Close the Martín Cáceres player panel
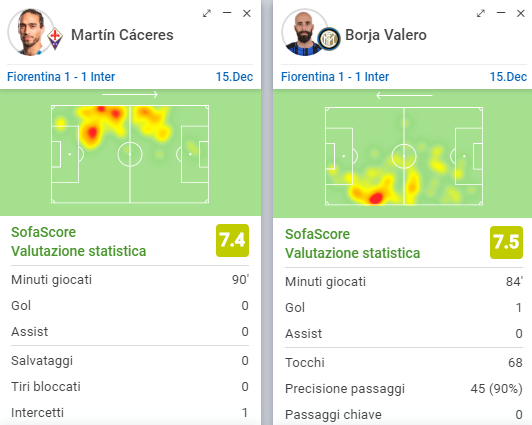Image resolution: width=532 pixels, height=425 pixels. 247,14
